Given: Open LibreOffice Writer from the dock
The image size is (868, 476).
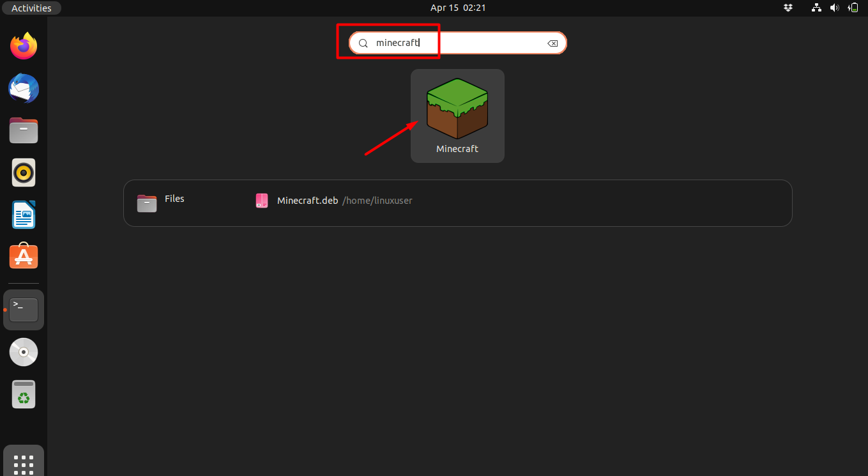Looking at the screenshot, I should tap(24, 215).
